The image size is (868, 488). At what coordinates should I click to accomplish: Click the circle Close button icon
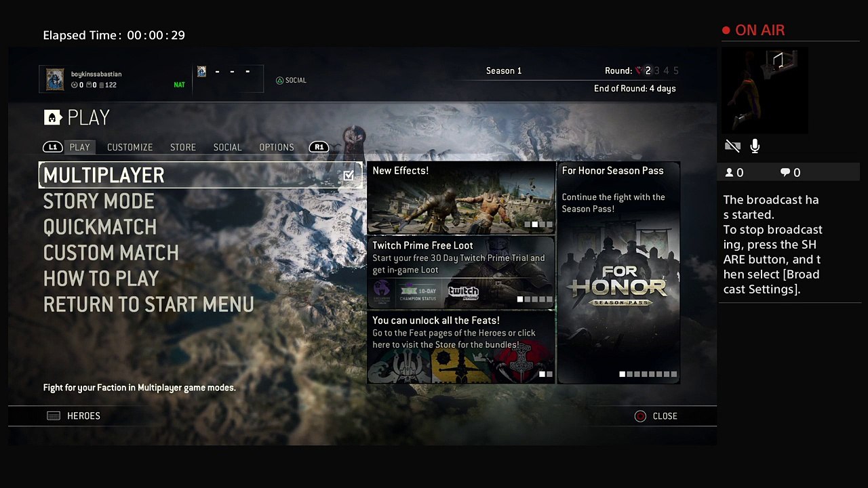pos(640,416)
